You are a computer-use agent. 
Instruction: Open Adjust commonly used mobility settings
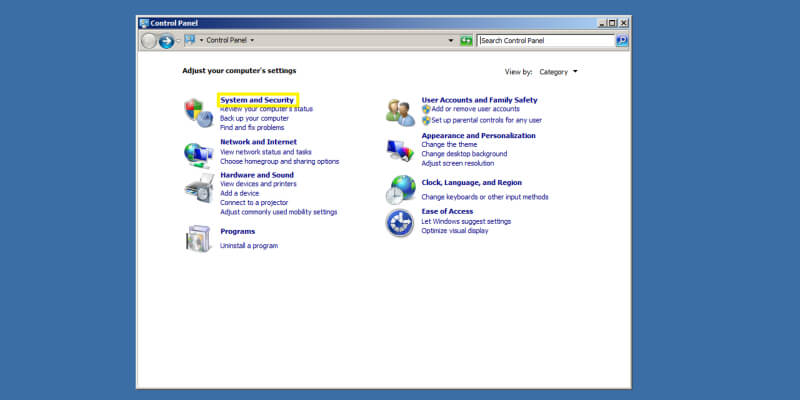tap(279, 212)
